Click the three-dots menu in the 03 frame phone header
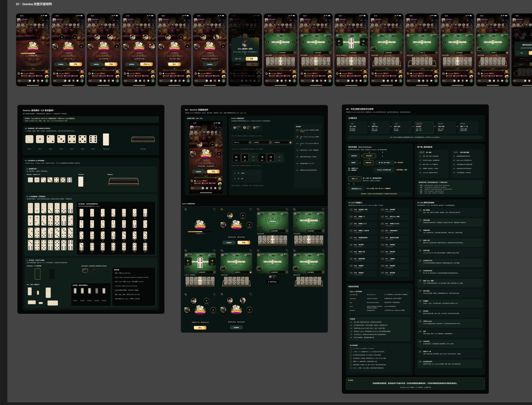The height and width of the screenshot is (405, 532). pyautogui.click(x=220, y=127)
